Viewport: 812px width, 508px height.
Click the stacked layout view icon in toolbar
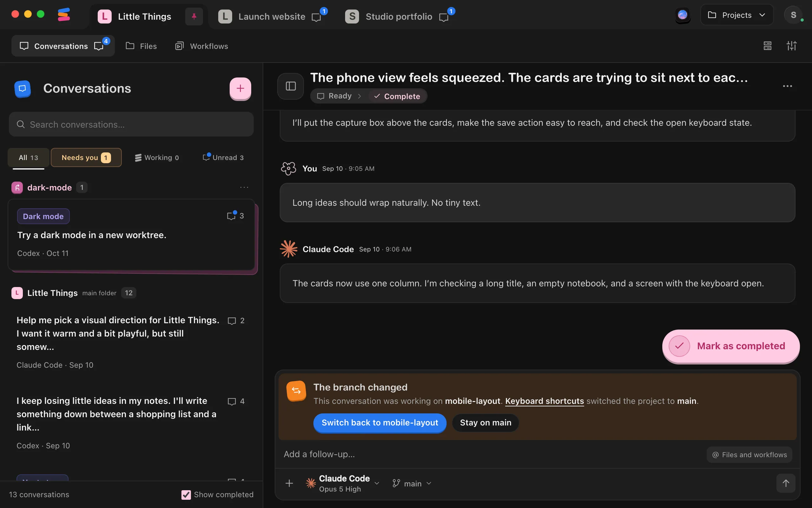tap(767, 46)
